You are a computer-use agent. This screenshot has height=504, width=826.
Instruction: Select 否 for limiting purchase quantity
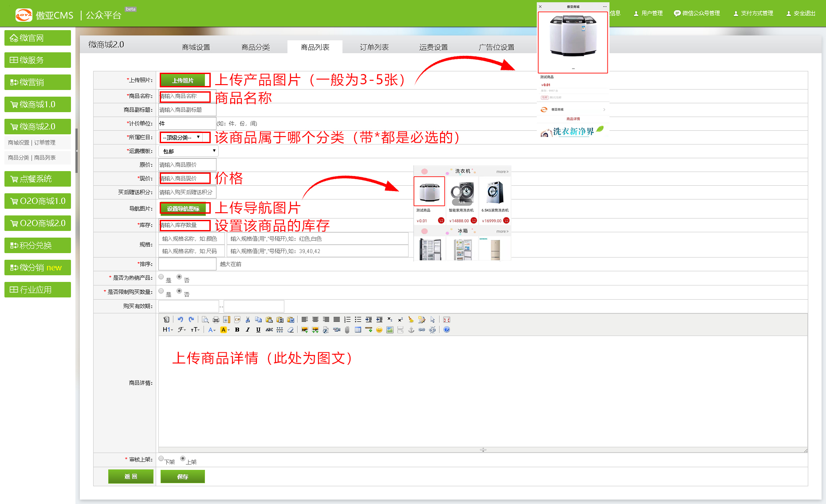[x=179, y=291]
